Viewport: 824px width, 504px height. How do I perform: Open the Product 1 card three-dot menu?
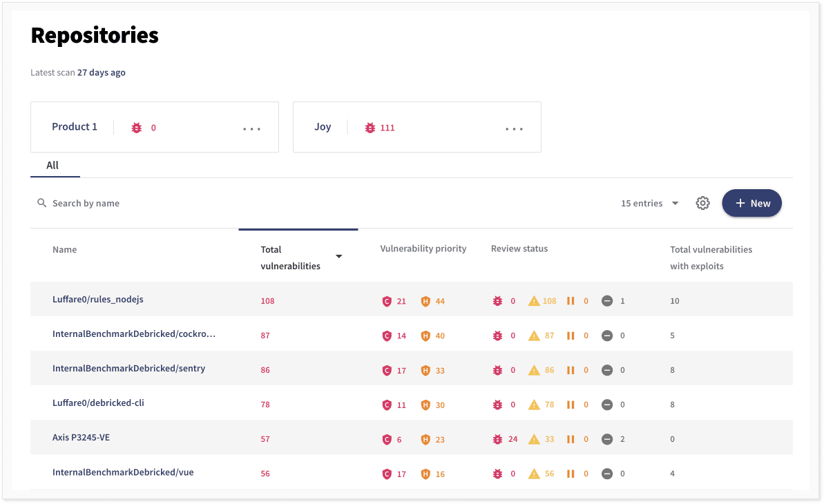pyautogui.click(x=251, y=128)
